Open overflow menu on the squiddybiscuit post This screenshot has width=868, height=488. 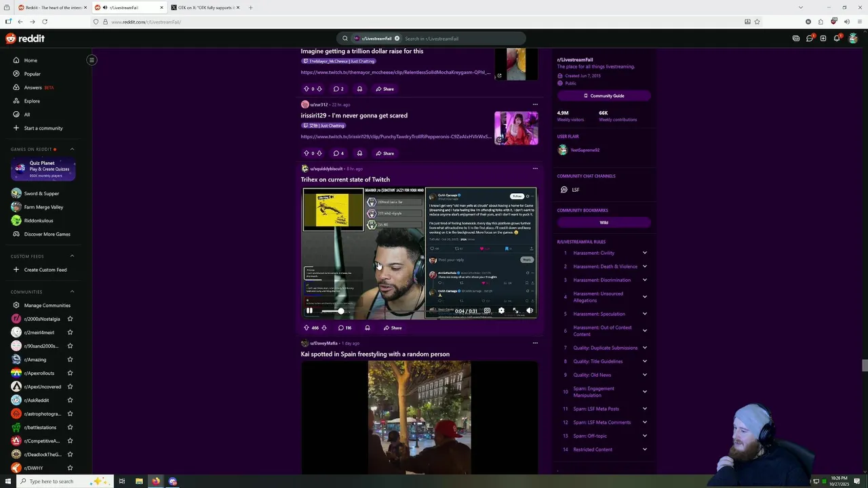[x=535, y=168]
